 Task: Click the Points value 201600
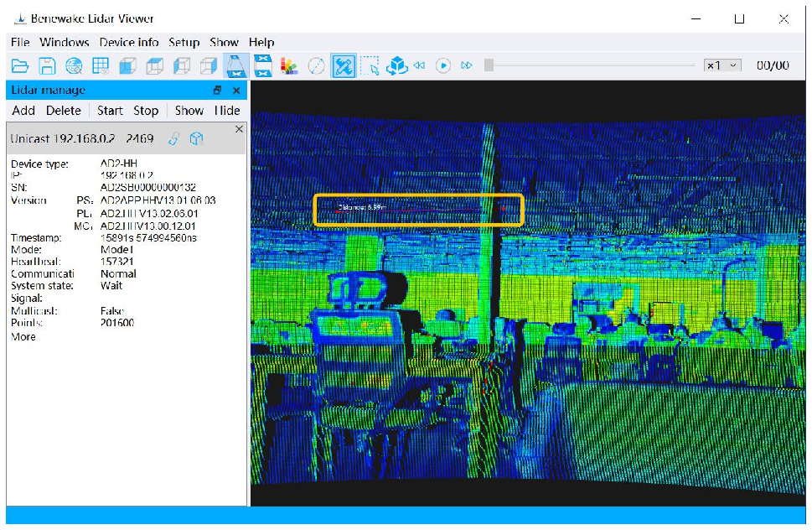[x=117, y=323]
